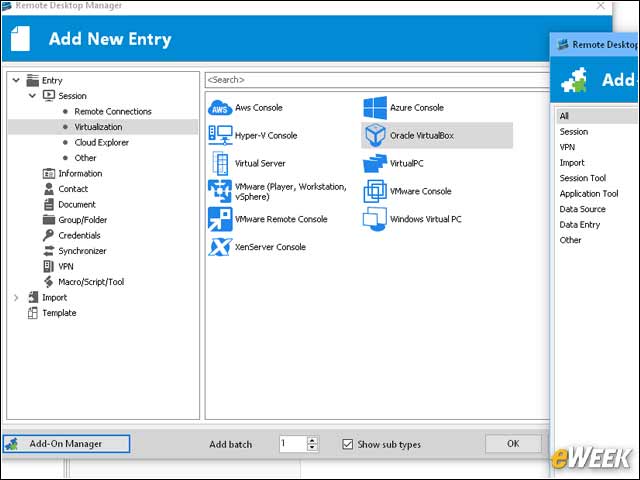
Task: Open the Add-On Manager
Action: (67, 444)
